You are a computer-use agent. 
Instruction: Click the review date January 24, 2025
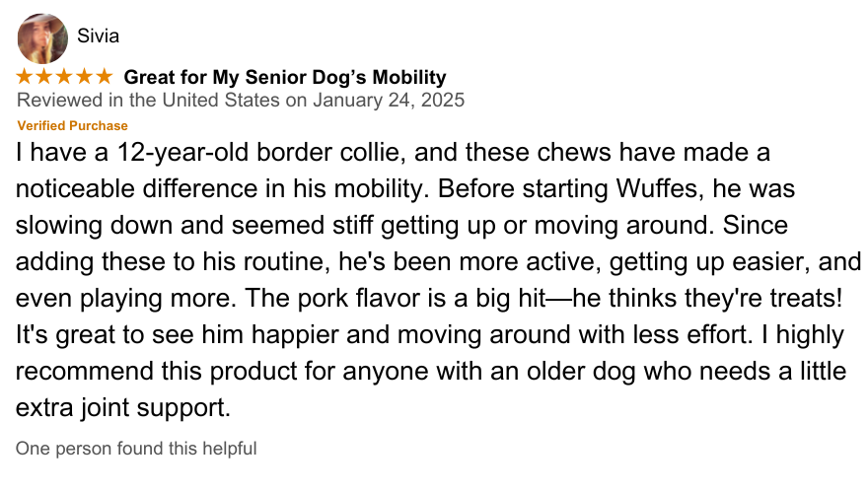coord(389,101)
